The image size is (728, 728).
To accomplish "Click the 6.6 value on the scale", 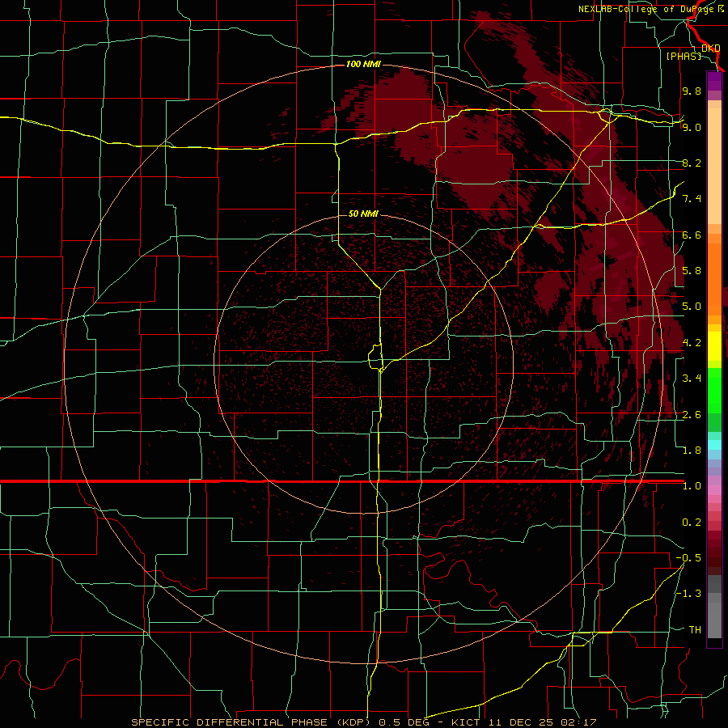I will click(x=692, y=235).
